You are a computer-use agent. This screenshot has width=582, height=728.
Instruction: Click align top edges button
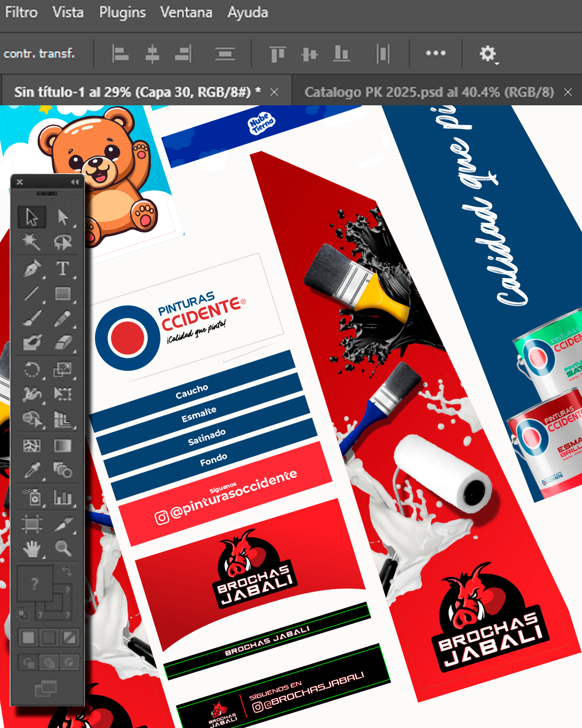point(277,53)
